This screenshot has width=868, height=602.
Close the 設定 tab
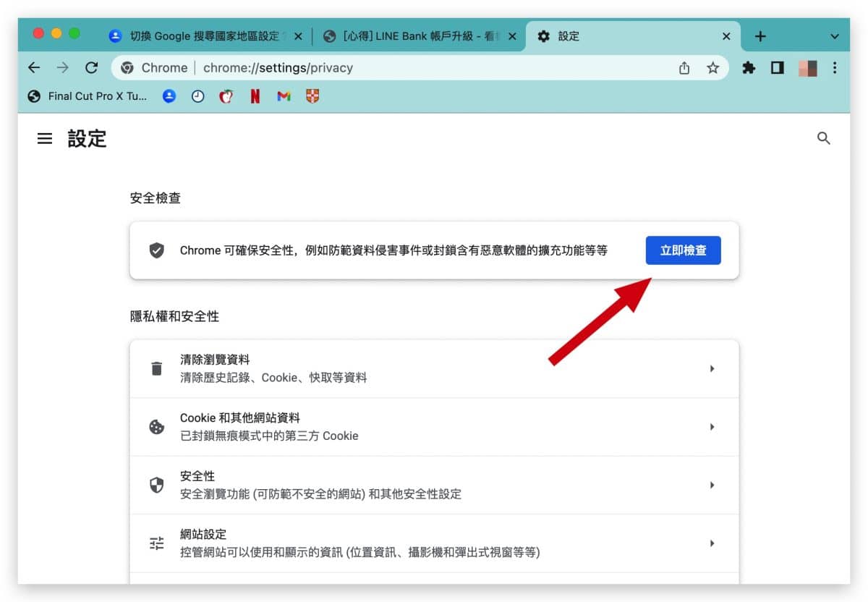(x=727, y=36)
